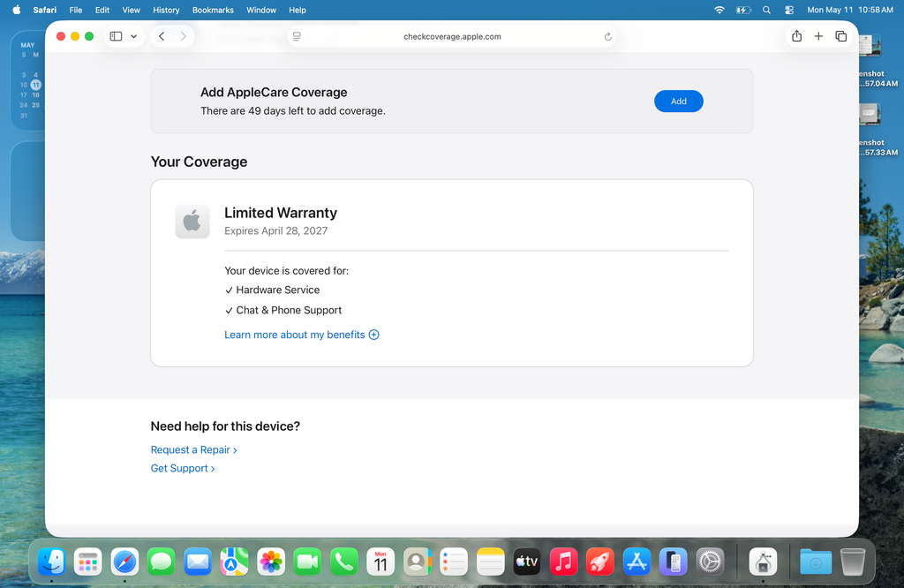Open App Store from the Dock
Screen dimensions: 904x588
pyautogui.click(x=637, y=562)
